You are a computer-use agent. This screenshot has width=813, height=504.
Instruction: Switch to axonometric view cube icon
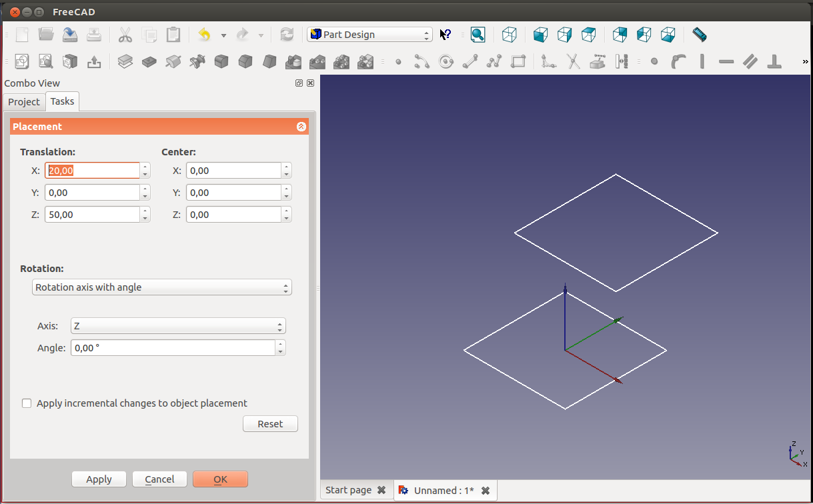[510, 35]
